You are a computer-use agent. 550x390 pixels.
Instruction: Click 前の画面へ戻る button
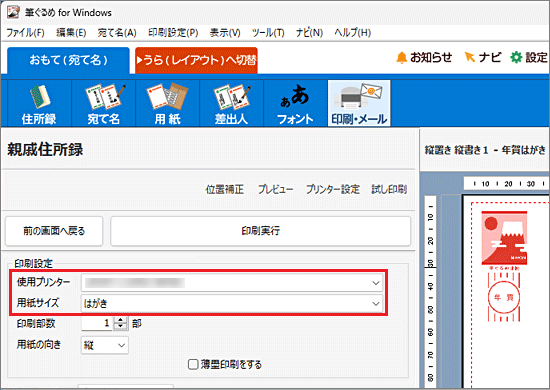point(54,231)
